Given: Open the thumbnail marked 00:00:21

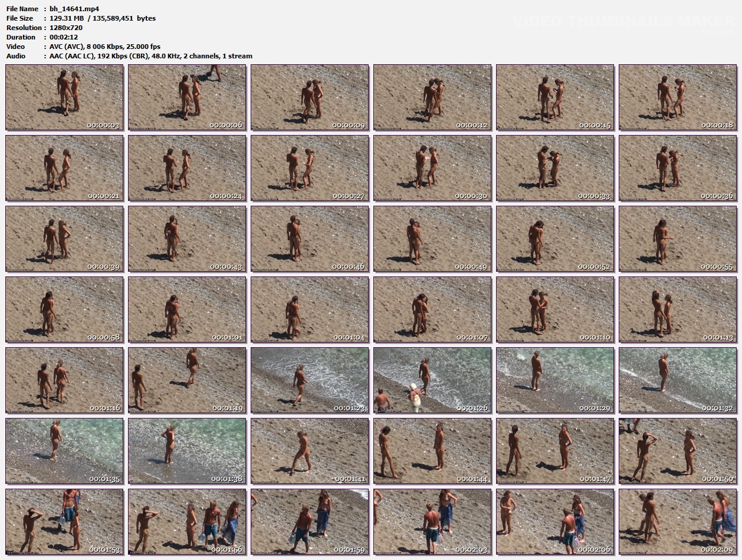Looking at the screenshot, I should (64, 168).
